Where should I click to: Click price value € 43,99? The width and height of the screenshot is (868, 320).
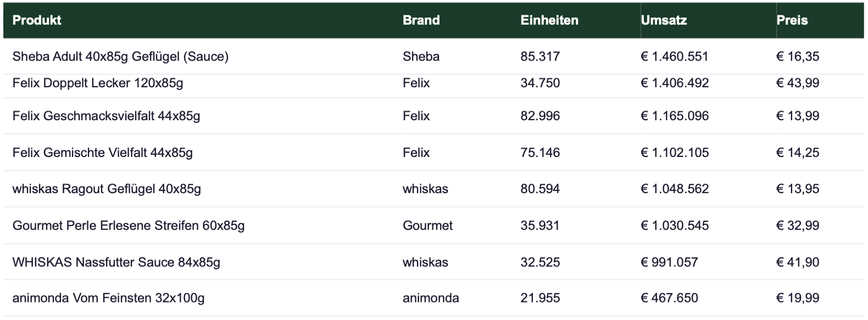point(797,83)
